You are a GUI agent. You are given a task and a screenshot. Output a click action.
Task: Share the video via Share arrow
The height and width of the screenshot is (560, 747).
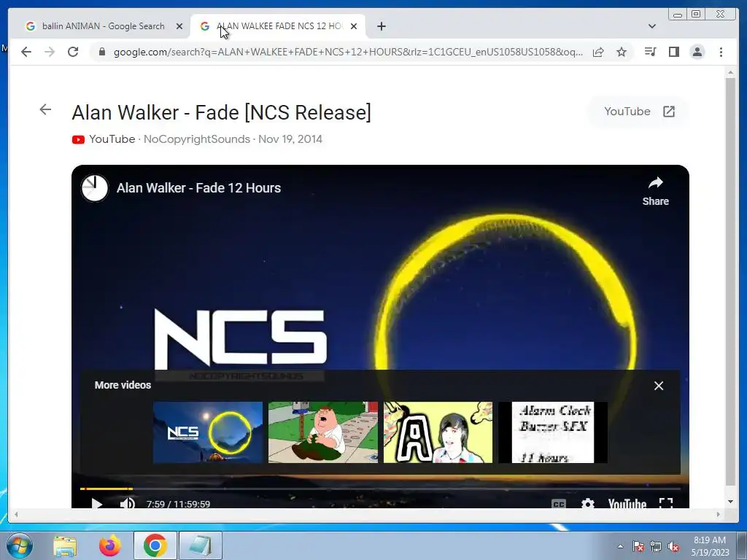656,190
